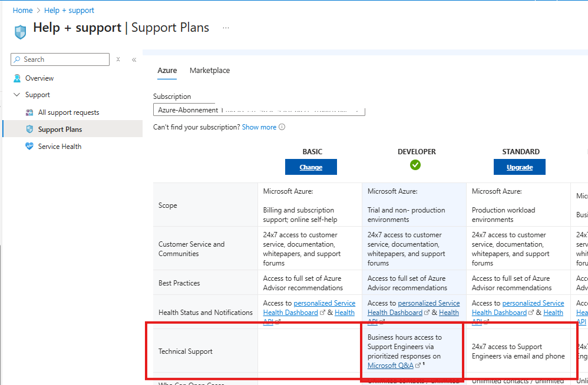Click the green checkmark under DEVELOPER

tap(415, 165)
